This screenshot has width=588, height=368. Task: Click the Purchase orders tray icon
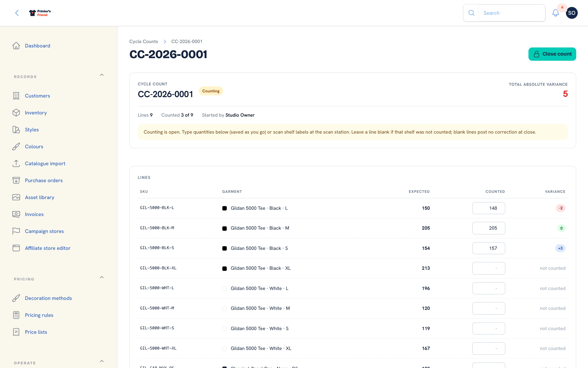[x=16, y=180]
